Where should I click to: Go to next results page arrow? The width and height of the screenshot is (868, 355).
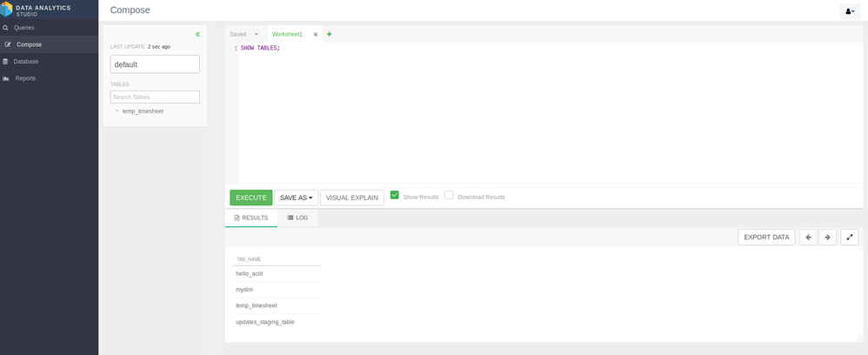tap(828, 237)
